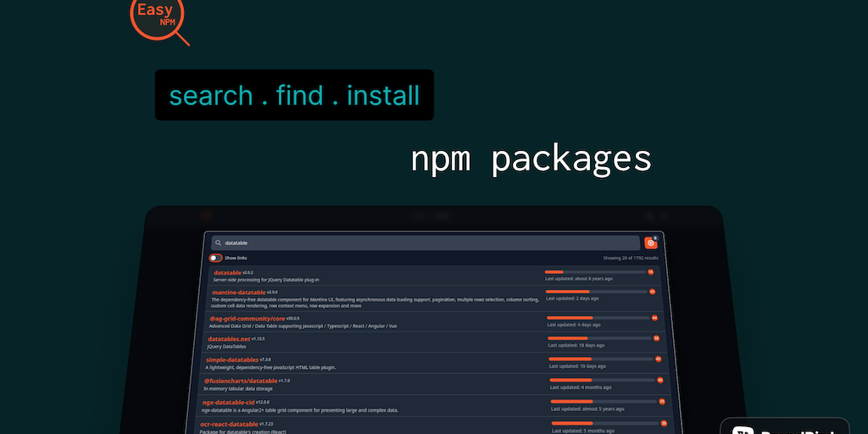Click the 'Showing 20 of 1792 results' text
Screen dimensions: 868x434
pos(631,258)
